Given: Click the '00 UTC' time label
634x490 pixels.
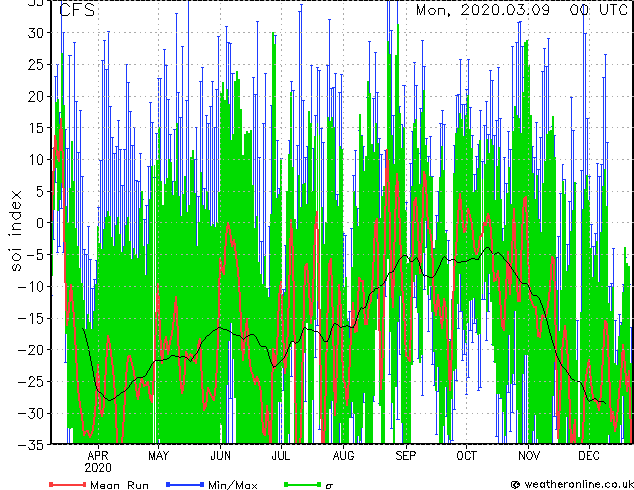Looking at the screenshot, I should [598, 10].
